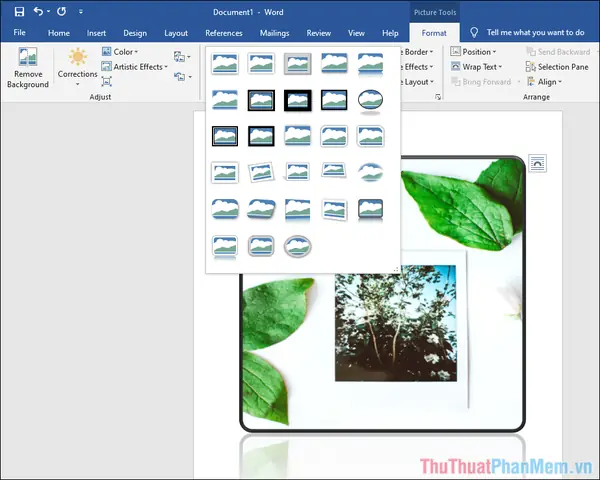Viewport: 600px width, 480px height.
Task: Switch to the Review tab
Action: tap(318, 33)
